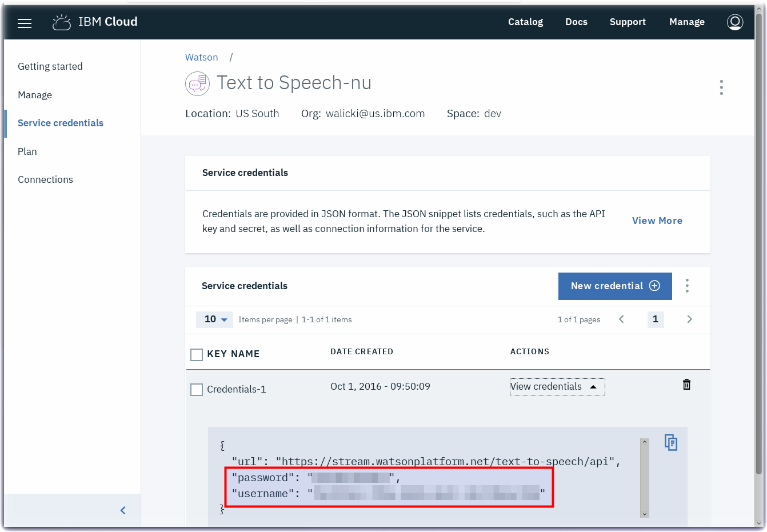Open the Plan sidebar item

27,151
